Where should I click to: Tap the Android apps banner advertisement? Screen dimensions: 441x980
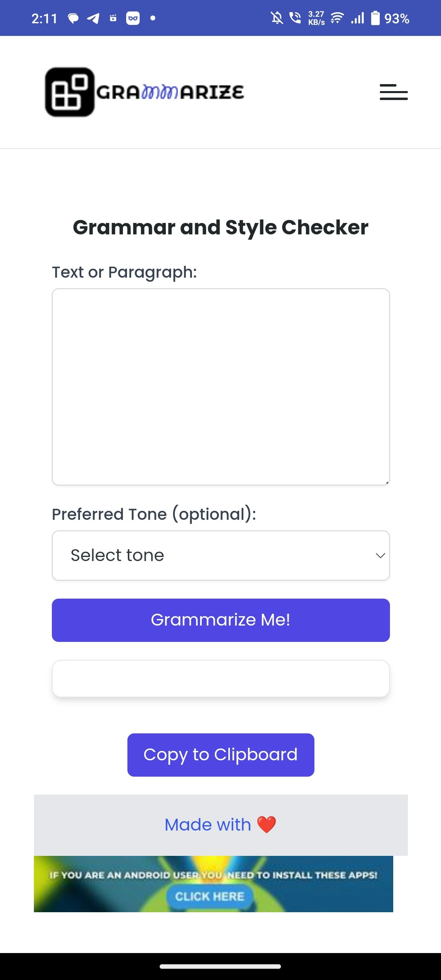(x=214, y=884)
